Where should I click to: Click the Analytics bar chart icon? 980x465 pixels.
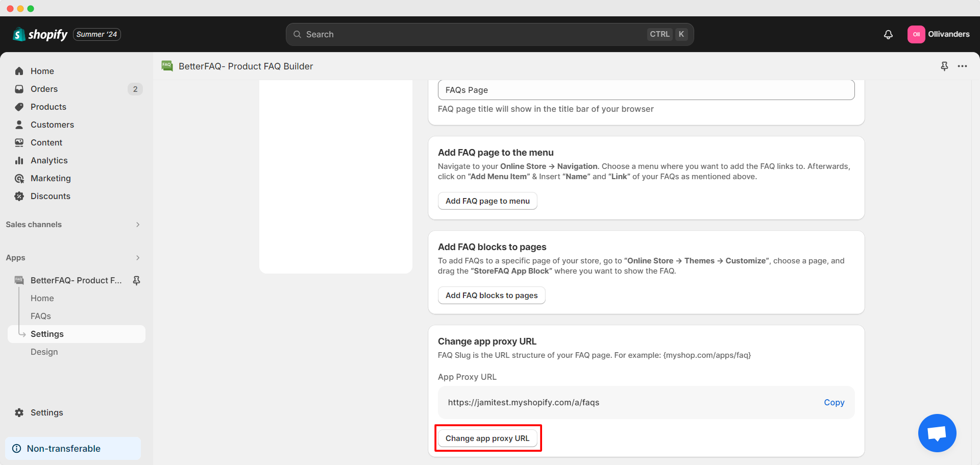click(x=19, y=160)
